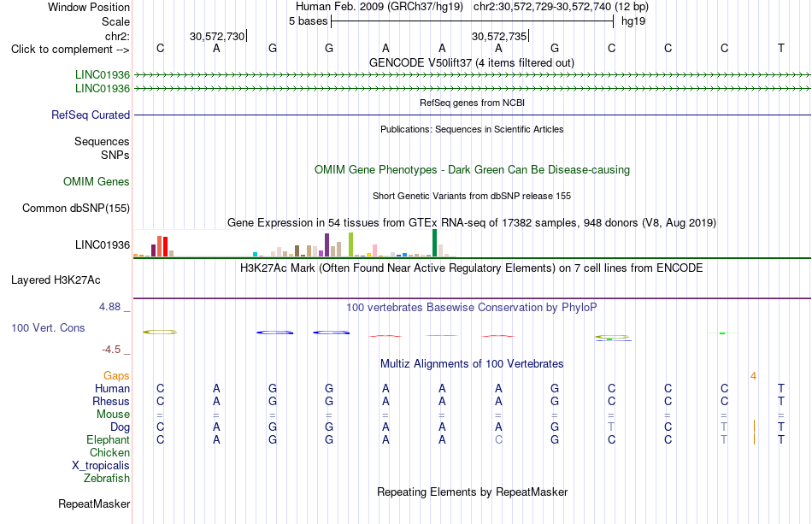Click the -4.5 PhyloP lower scale value
Screen dimensions: 812x524
pyautogui.click(x=111, y=350)
